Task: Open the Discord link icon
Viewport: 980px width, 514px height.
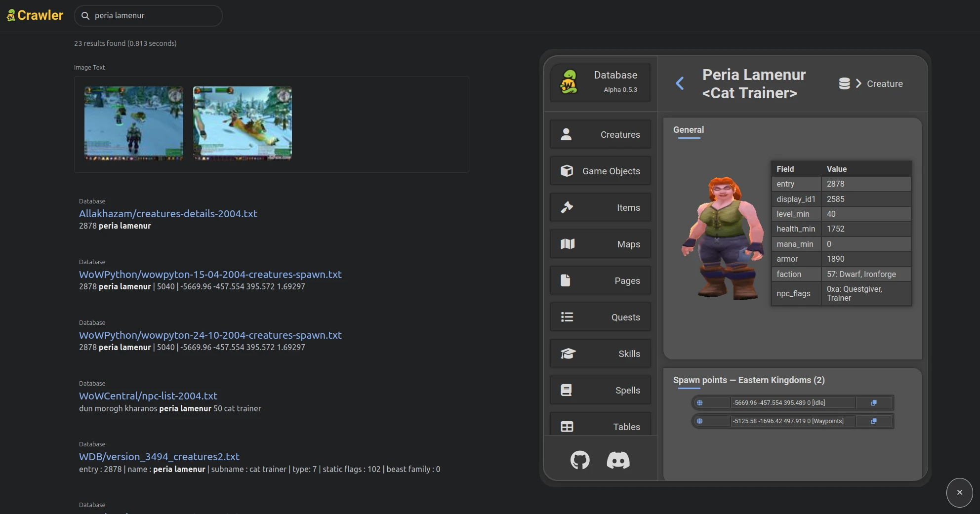Action: coord(618,460)
